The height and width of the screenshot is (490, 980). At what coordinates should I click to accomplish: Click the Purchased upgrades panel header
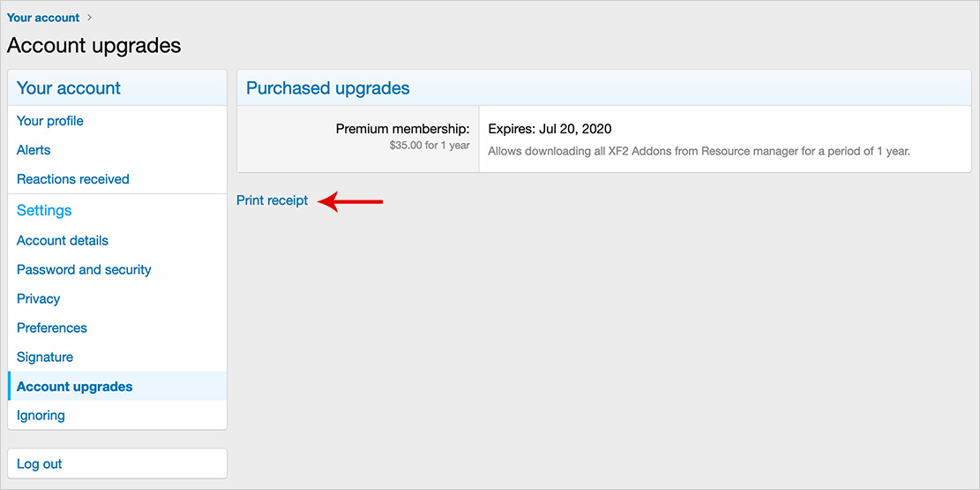click(x=328, y=88)
